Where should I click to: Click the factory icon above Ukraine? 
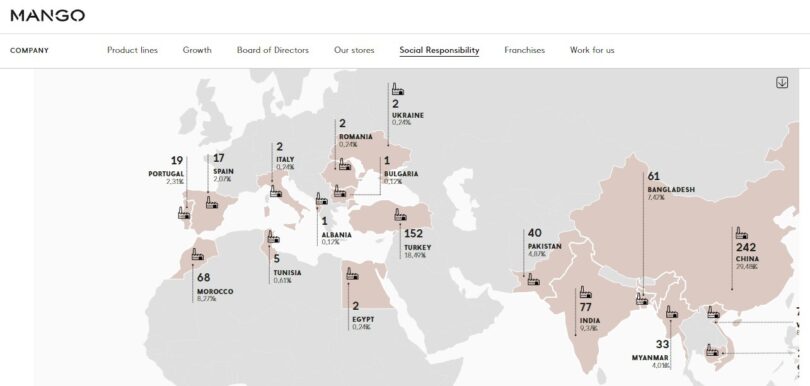pyautogui.click(x=398, y=89)
